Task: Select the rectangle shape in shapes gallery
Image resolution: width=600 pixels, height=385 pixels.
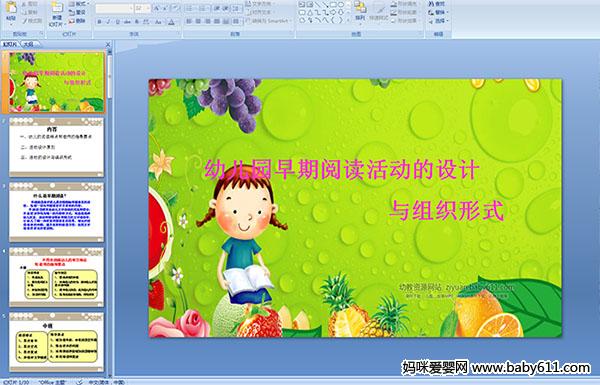Action: (x=333, y=5)
